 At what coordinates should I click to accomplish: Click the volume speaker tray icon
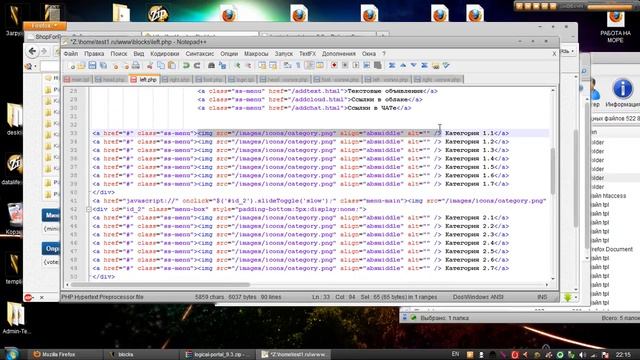point(582,355)
